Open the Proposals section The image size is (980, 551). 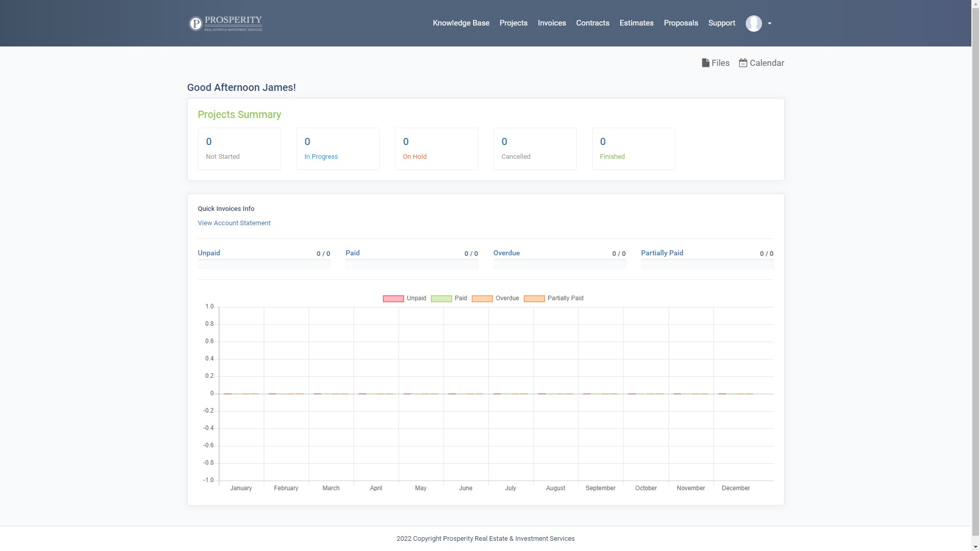click(680, 23)
